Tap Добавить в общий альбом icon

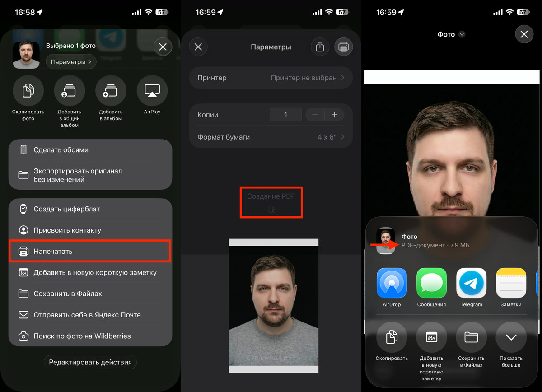point(70,91)
